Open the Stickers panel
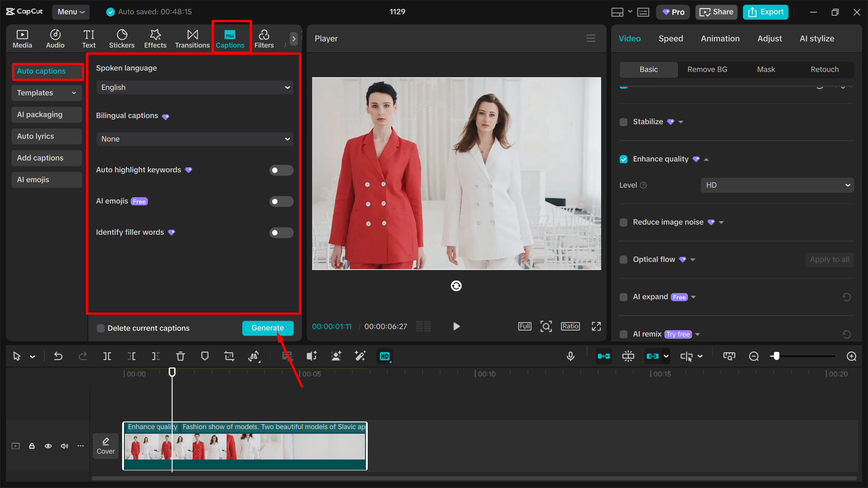 [121, 38]
